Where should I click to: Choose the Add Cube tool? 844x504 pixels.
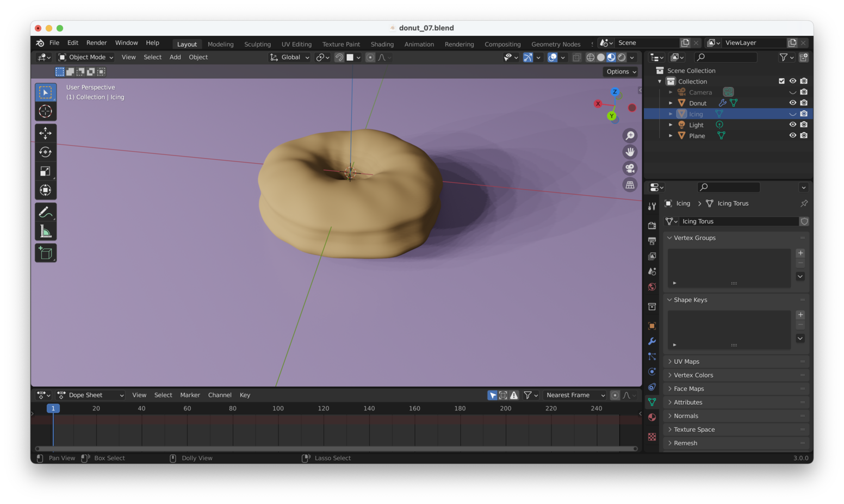(46, 253)
